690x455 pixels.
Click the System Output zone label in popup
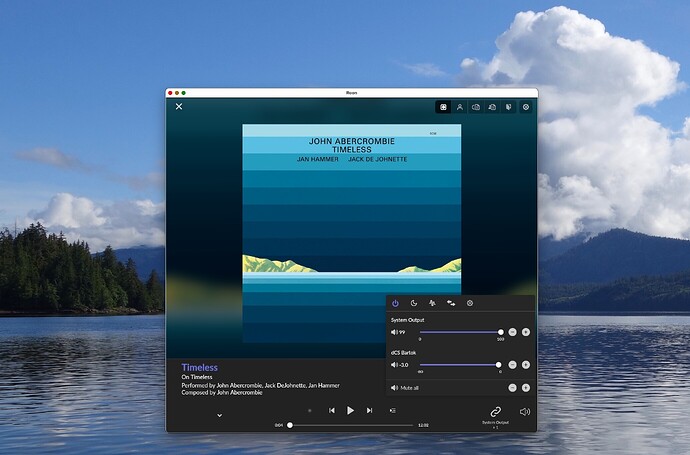[407, 320]
